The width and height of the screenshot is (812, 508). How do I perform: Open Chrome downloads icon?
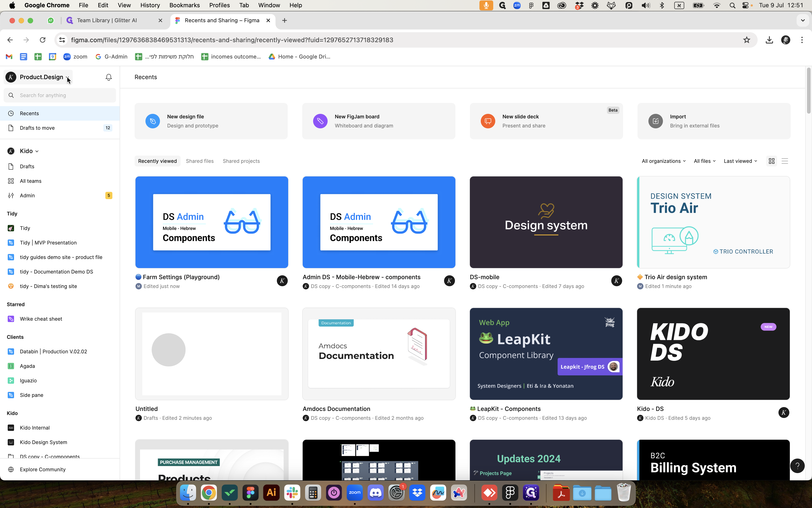(x=769, y=40)
